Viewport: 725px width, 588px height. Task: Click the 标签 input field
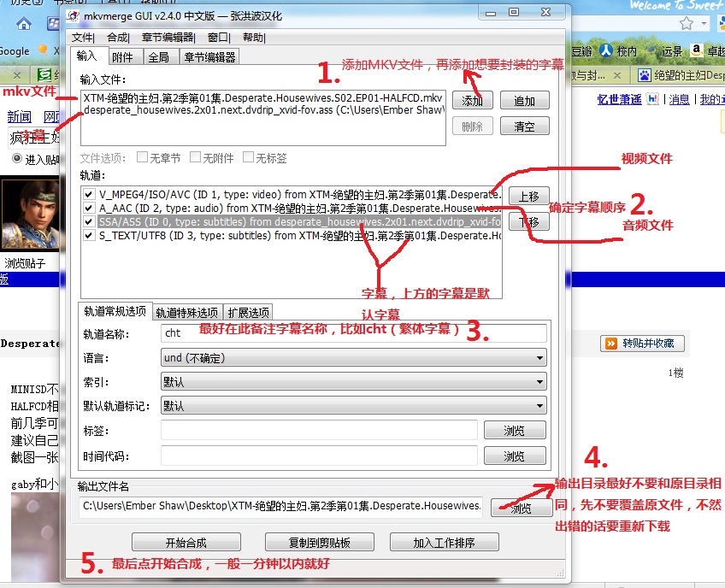click(319, 431)
